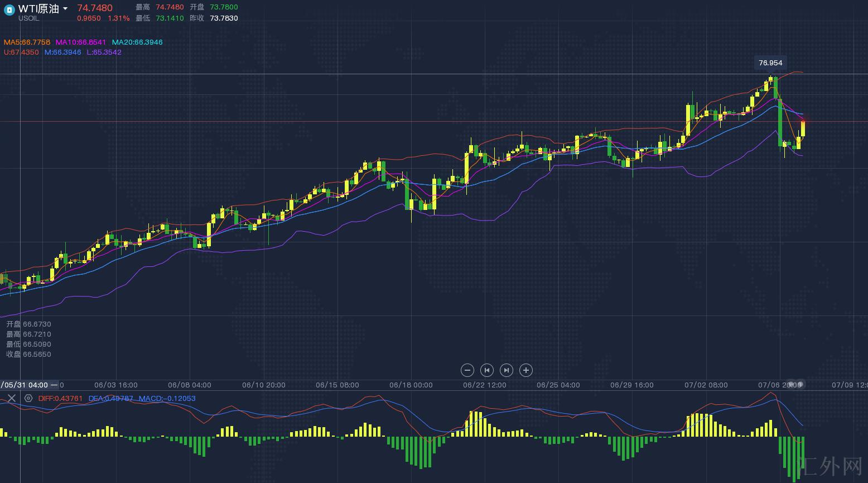Click the MA5 indicator legend label
The image size is (868, 483).
(27, 42)
